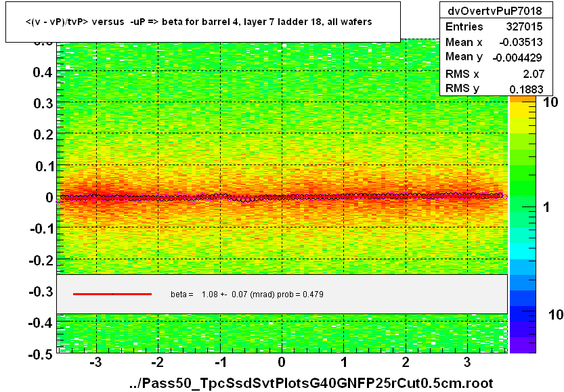This screenshot has width=564, height=392.
Task: Click the RMS y 0.1883 row
Action: [494, 89]
